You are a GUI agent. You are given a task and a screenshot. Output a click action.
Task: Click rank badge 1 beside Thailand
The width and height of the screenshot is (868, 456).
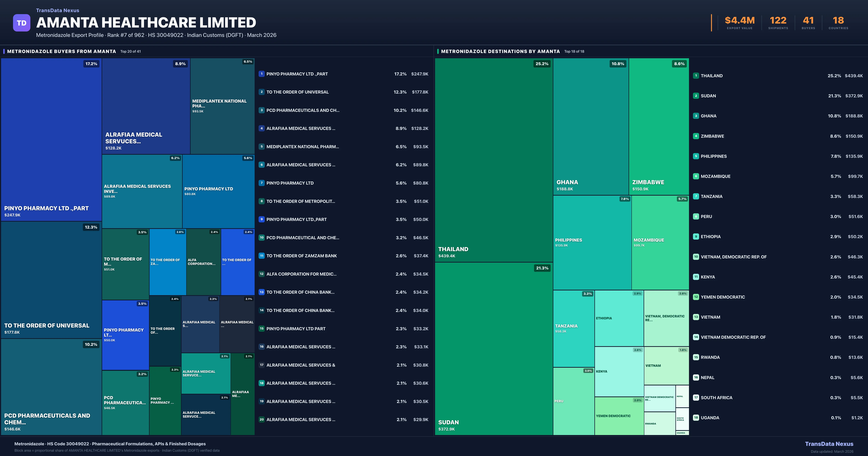click(696, 76)
